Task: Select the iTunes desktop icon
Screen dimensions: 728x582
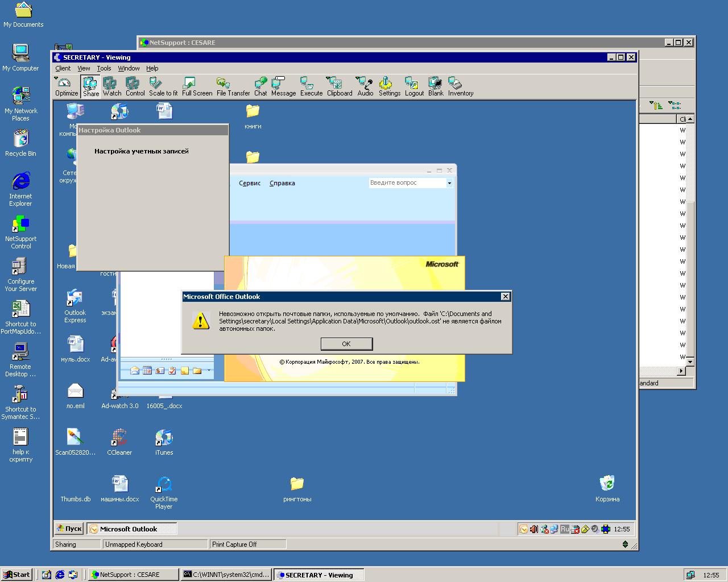Action: coord(164,442)
